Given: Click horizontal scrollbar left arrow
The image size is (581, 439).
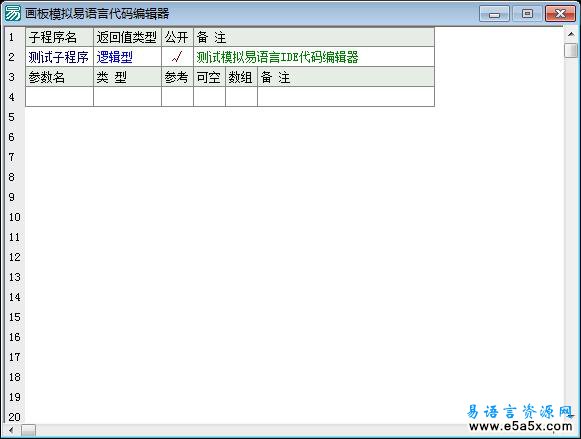Looking at the screenshot, I should tap(11, 430).
